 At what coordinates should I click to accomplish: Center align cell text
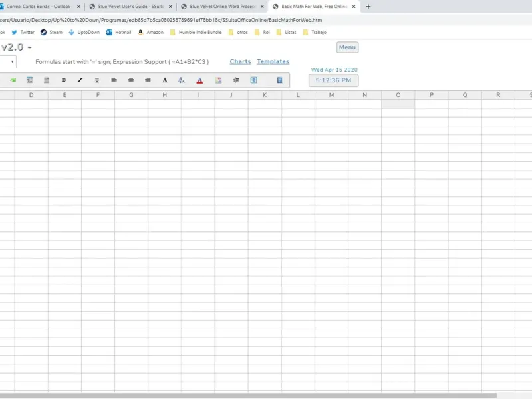pos(131,80)
